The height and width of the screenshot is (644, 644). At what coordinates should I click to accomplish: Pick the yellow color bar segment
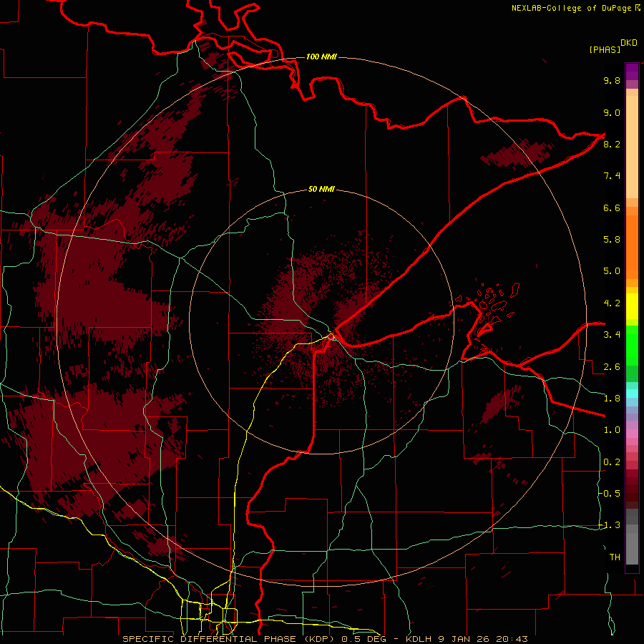(632, 306)
